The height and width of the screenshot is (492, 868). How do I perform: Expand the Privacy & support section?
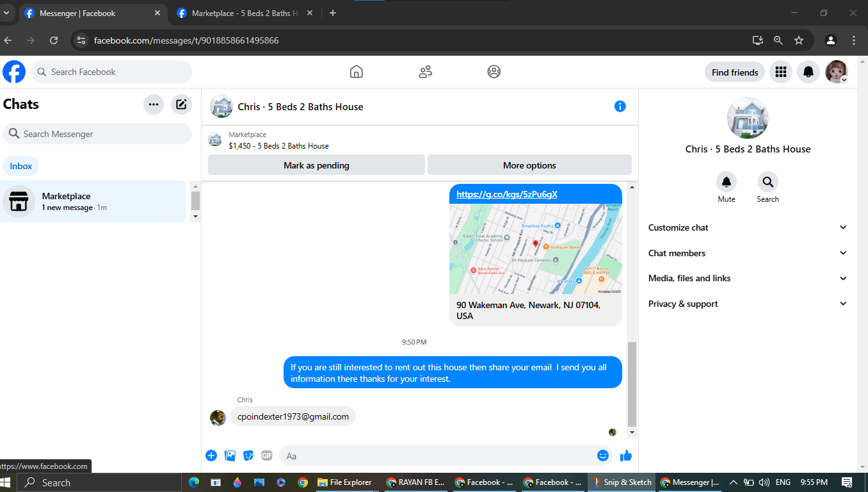coord(747,304)
